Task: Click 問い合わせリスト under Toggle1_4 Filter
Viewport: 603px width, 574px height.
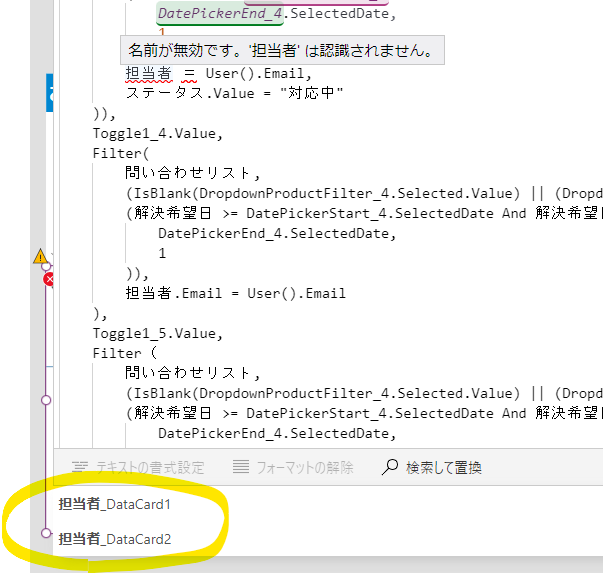Action: (x=188, y=173)
